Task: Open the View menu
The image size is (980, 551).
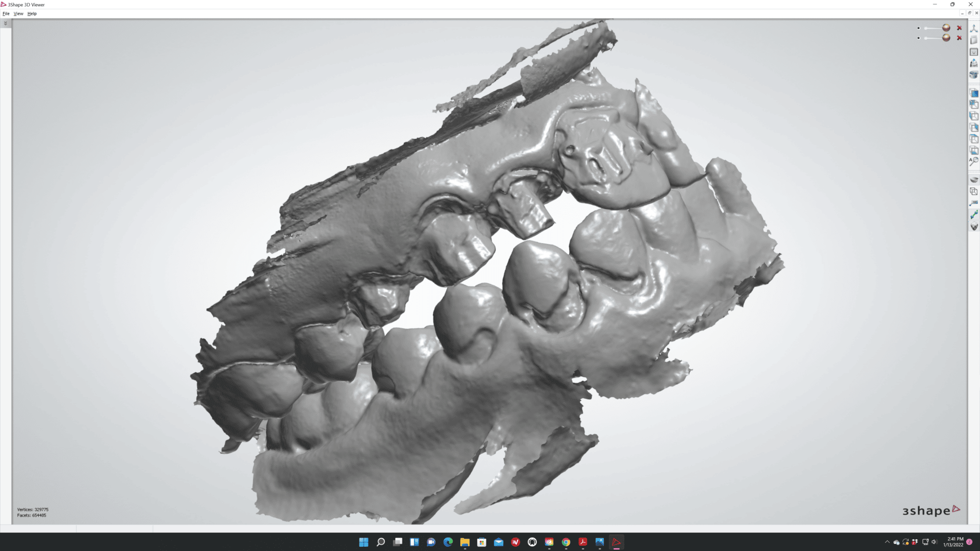Action: (x=18, y=13)
